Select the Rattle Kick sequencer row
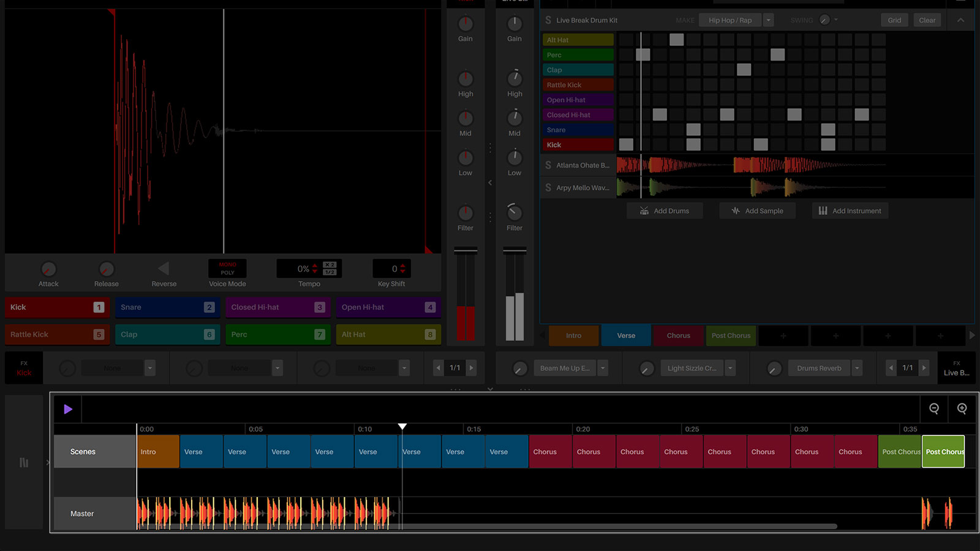The image size is (980, 551). [578, 84]
